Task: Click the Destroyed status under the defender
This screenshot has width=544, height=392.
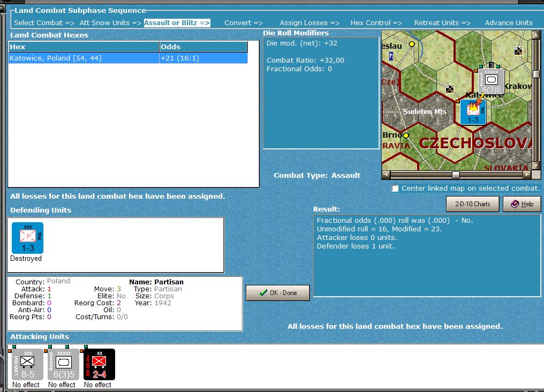Action: coord(26,259)
